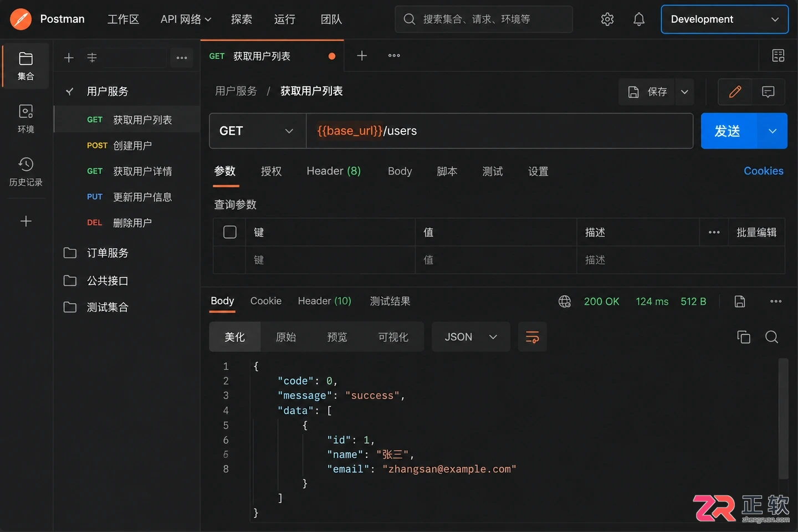Screen dimensions: 798x532
Task: Search the response body with the magnifier icon
Action: click(771, 337)
